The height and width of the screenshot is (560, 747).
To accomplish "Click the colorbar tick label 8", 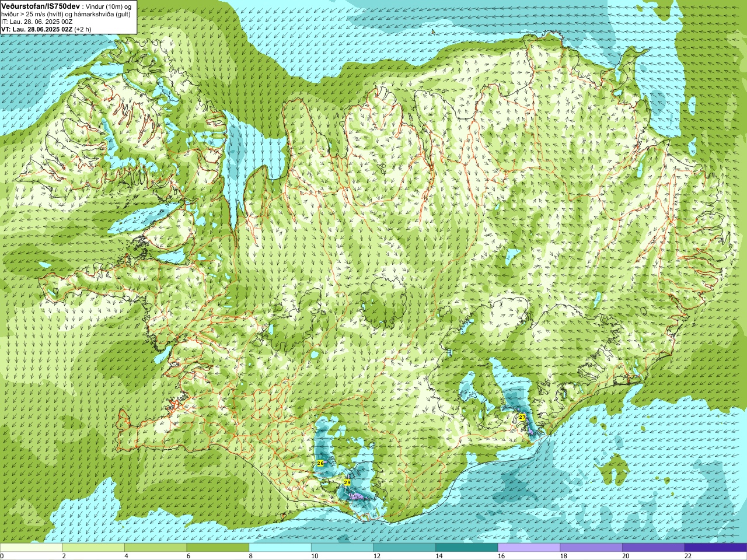I will [250, 556].
